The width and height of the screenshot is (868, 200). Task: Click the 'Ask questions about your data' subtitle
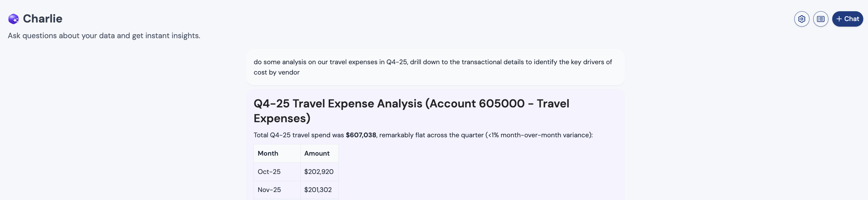pyautogui.click(x=104, y=36)
